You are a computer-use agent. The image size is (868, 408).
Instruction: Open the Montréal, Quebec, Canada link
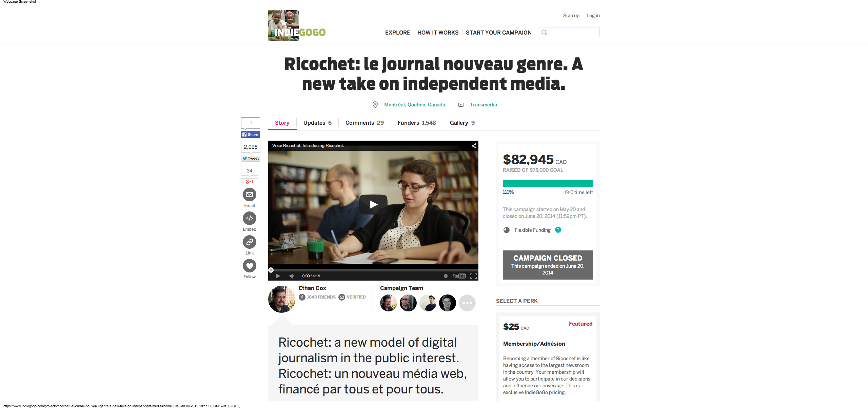pos(414,105)
